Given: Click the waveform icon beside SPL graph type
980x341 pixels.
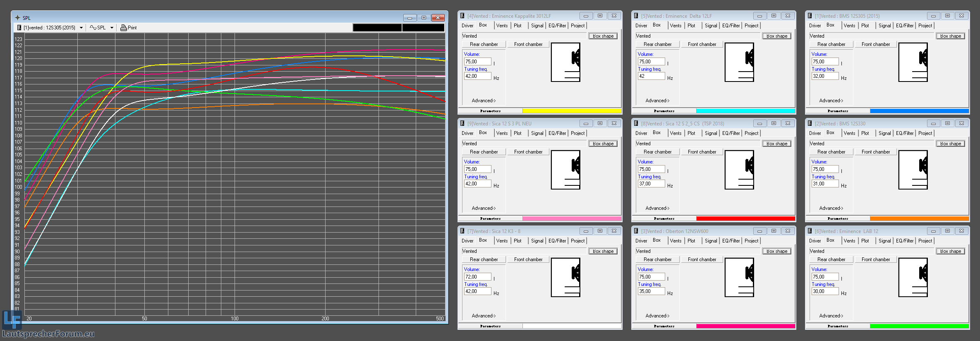Looking at the screenshot, I should (93, 28).
